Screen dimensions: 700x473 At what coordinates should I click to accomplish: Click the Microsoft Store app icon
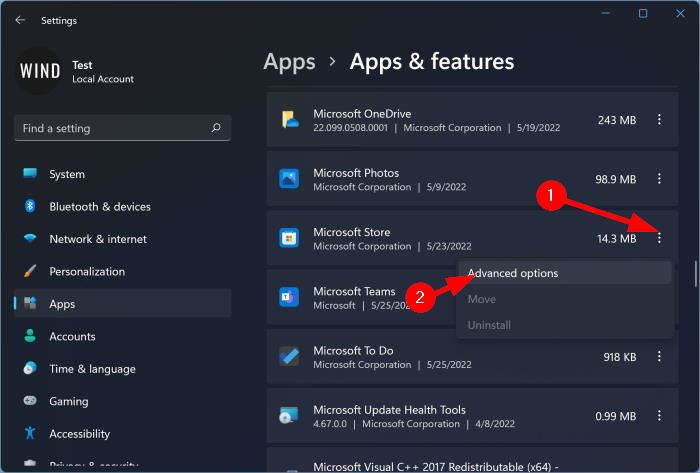289,238
